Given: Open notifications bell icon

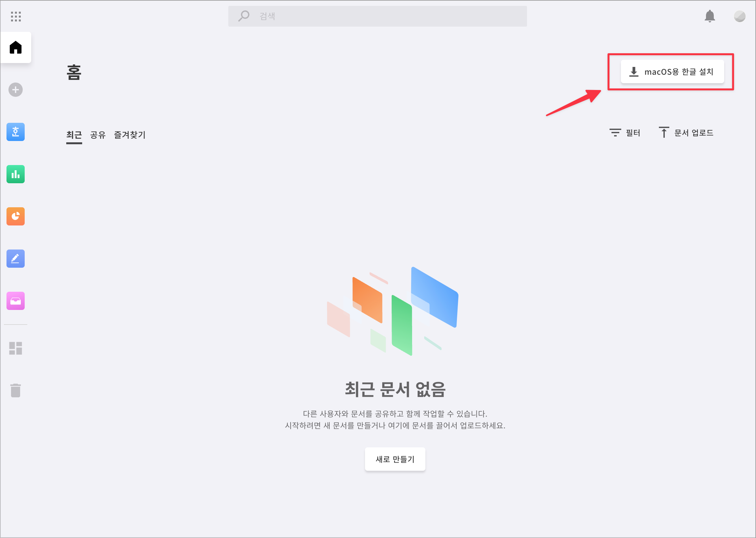Looking at the screenshot, I should 710,16.
